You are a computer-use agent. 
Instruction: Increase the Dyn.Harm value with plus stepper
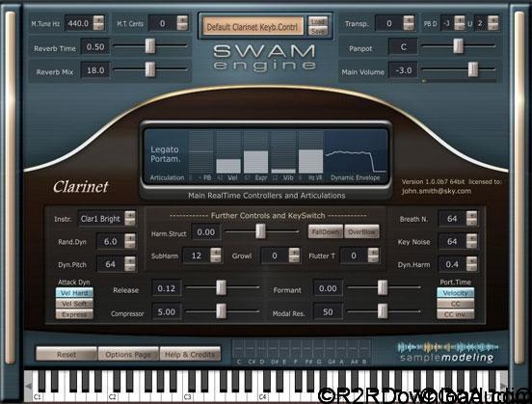(471, 260)
